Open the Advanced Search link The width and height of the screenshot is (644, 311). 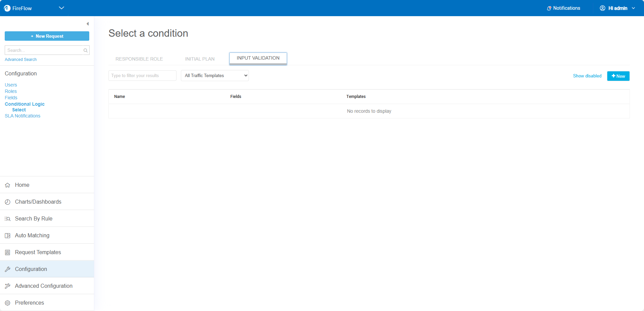21,60
